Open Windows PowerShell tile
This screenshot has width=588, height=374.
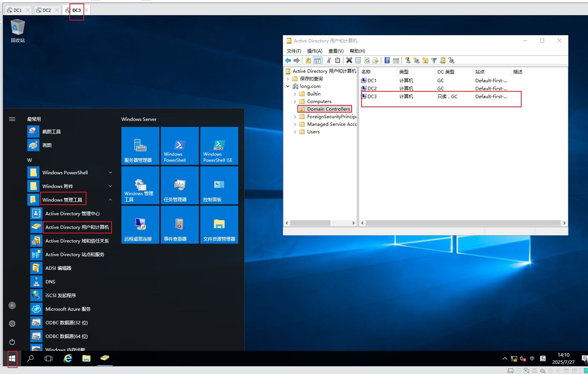pyautogui.click(x=180, y=146)
